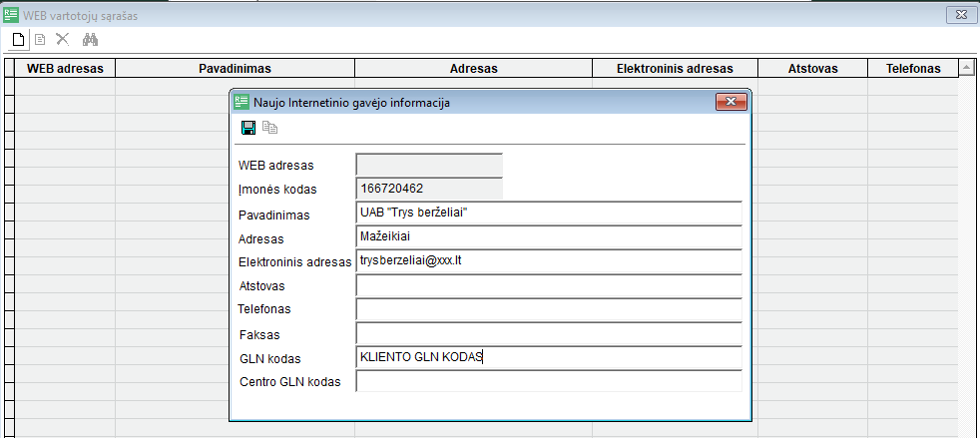Click the Edit record document icon

40,39
